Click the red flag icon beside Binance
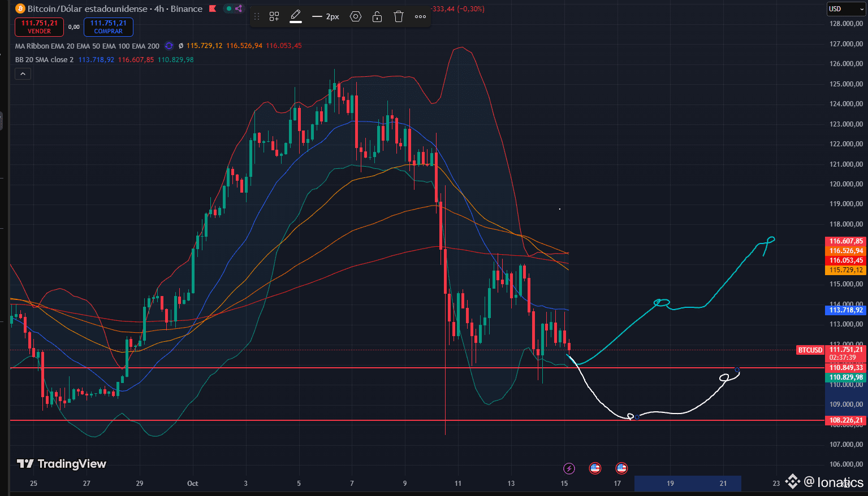 tap(213, 9)
